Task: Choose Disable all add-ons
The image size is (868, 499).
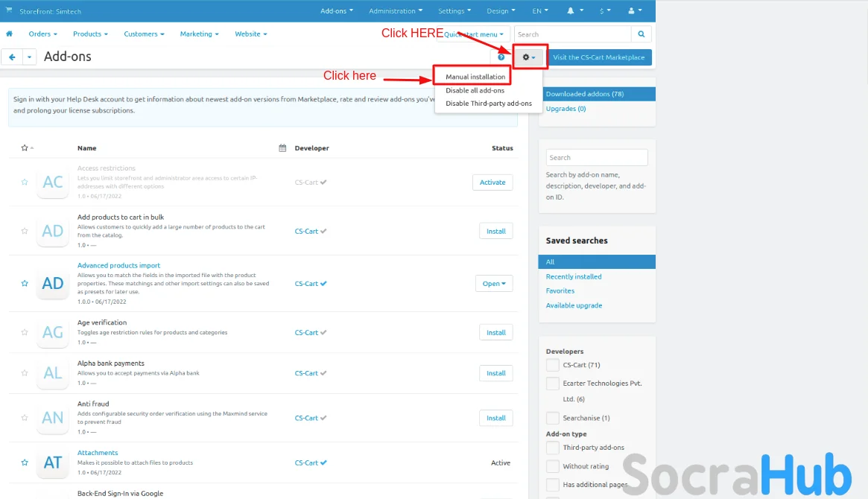Action: (475, 90)
